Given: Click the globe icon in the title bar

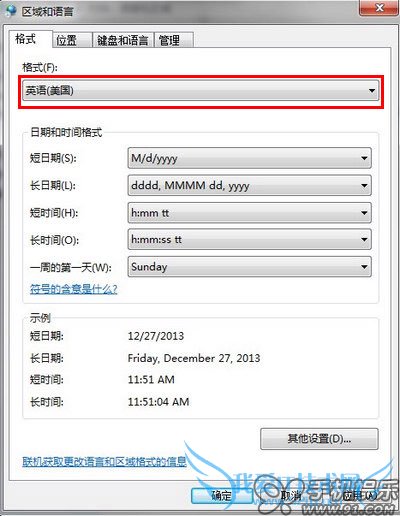Looking at the screenshot, I should click(x=11, y=11).
